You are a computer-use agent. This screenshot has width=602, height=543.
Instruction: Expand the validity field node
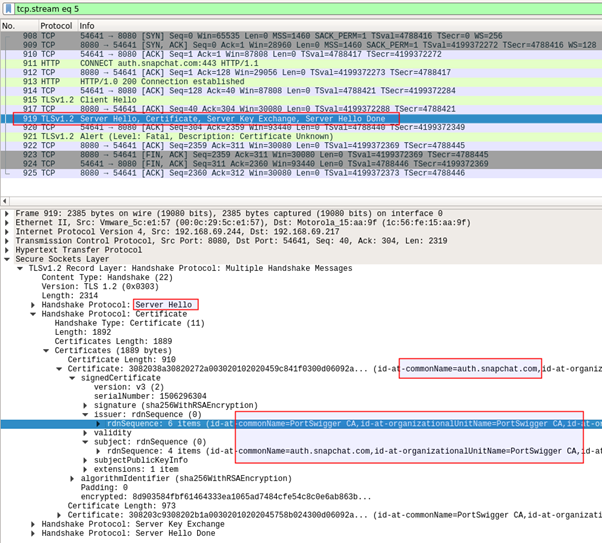(85, 432)
